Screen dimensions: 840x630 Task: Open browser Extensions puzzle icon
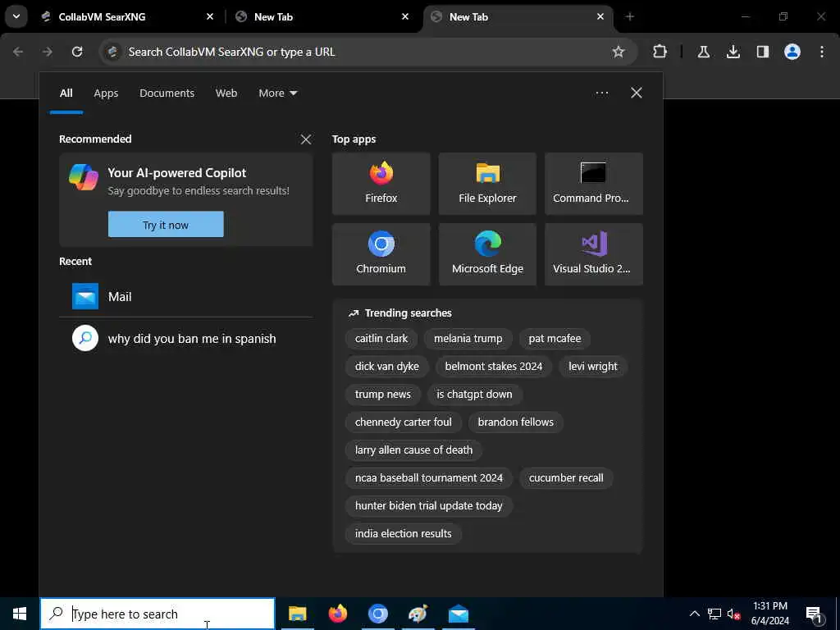(660, 52)
